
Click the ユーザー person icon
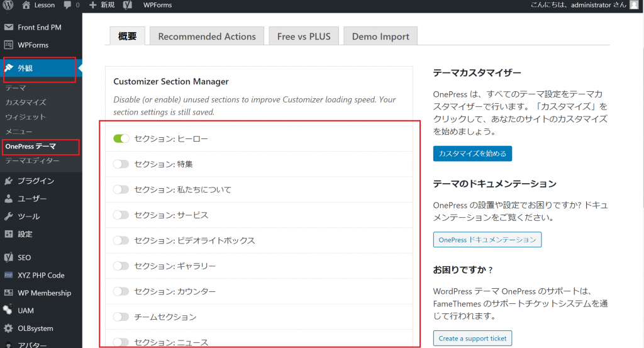(9, 198)
